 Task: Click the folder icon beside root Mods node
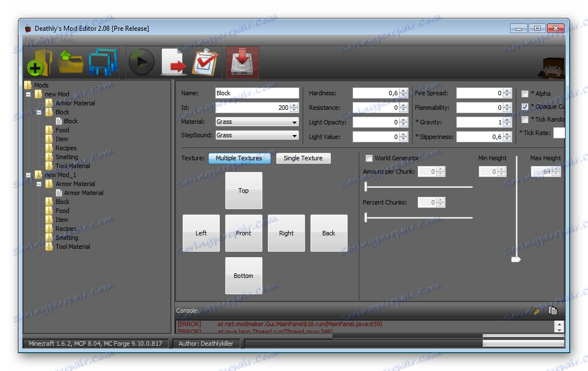pyautogui.click(x=28, y=85)
